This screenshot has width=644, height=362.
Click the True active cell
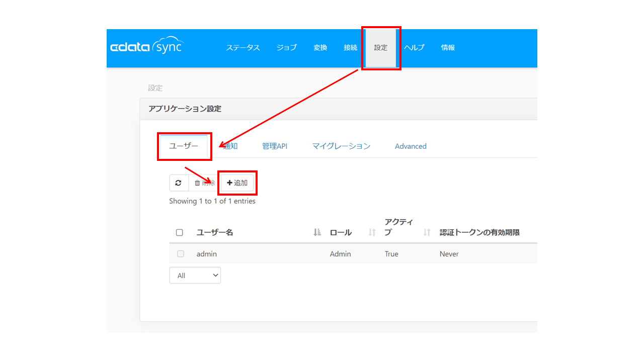click(391, 254)
